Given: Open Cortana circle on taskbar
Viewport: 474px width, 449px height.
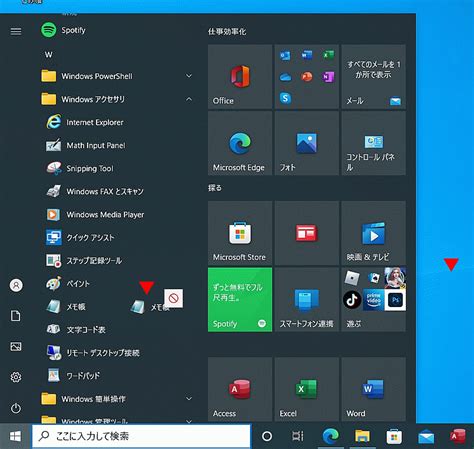Looking at the screenshot, I should click(267, 436).
